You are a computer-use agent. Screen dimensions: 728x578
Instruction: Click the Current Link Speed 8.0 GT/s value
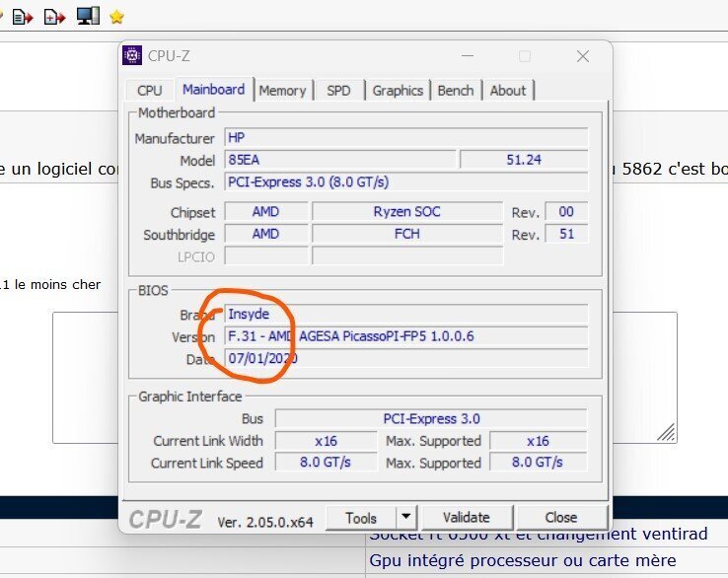pyautogui.click(x=326, y=463)
